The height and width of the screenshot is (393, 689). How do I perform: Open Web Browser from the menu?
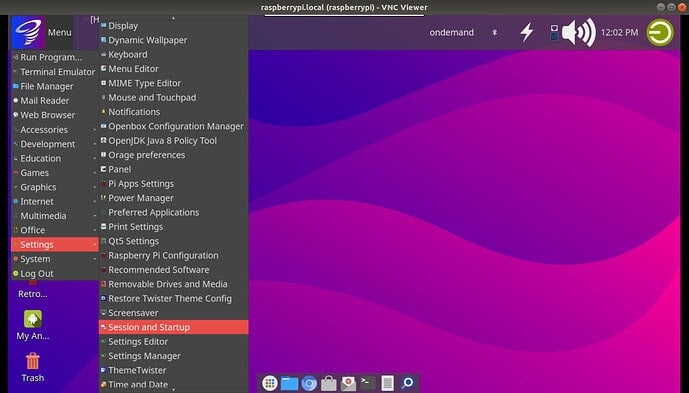tap(54, 115)
